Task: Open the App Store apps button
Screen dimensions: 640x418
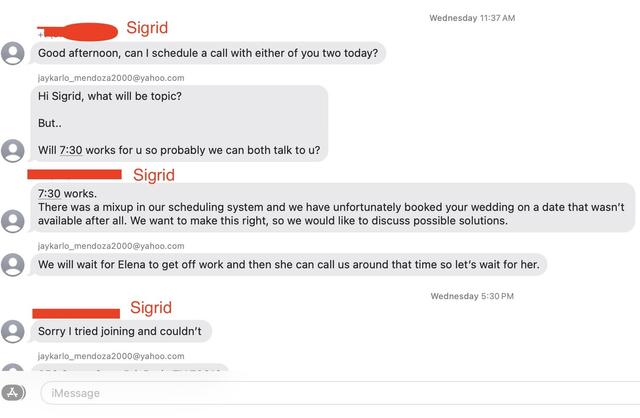Action: [x=13, y=393]
